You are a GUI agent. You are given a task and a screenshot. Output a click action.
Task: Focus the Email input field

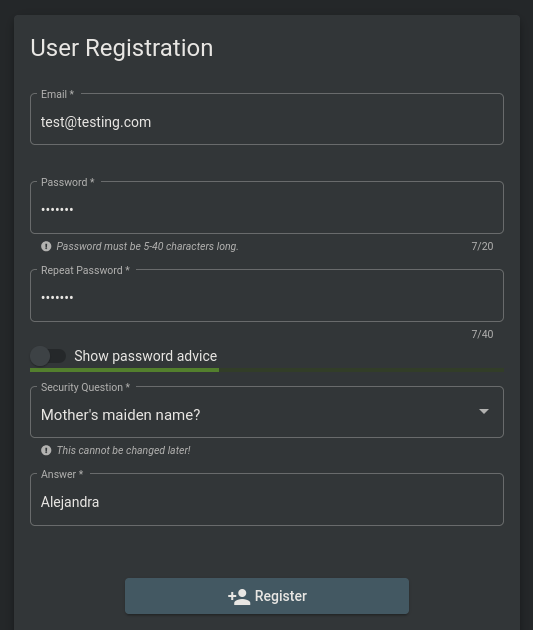point(267,119)
